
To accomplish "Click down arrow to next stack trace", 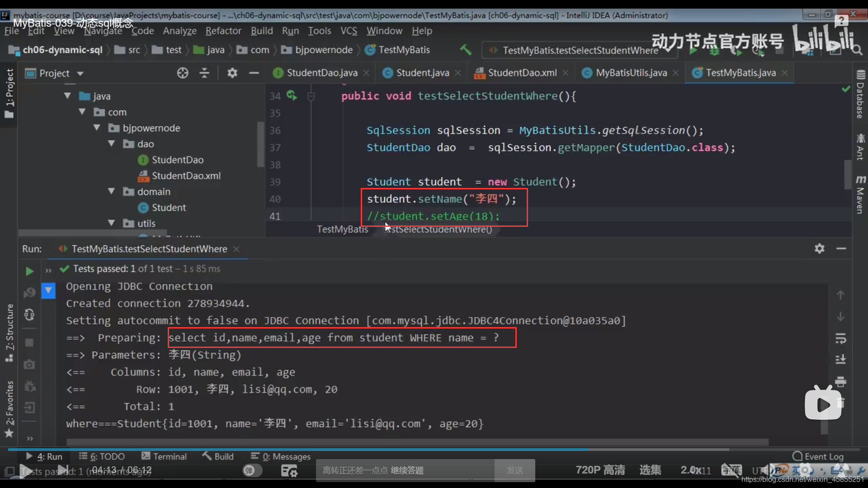I will [840, 317].
